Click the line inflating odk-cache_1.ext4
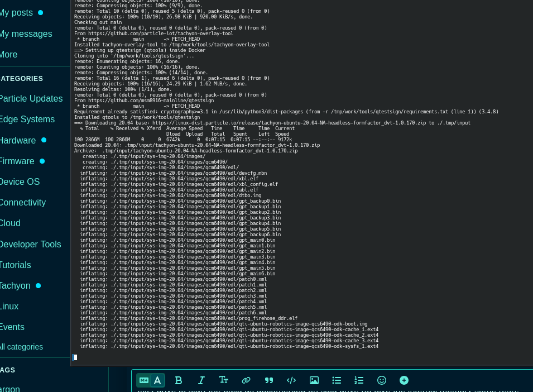Viewport: 533px width, 392px height. (229, 329)
